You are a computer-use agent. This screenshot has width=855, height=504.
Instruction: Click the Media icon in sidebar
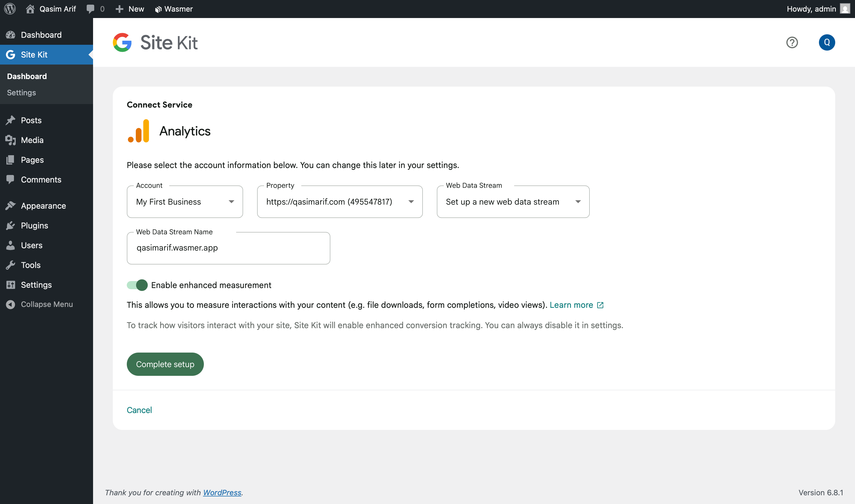[x=11, y=140]
